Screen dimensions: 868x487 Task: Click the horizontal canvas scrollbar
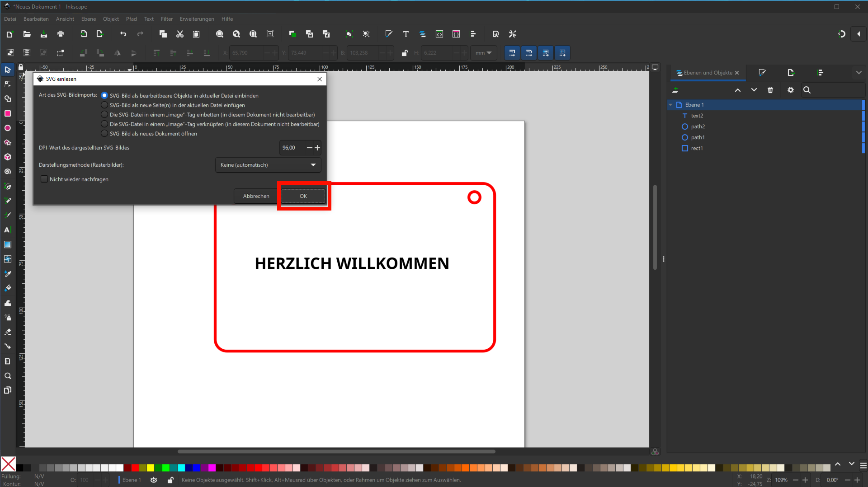336,451
